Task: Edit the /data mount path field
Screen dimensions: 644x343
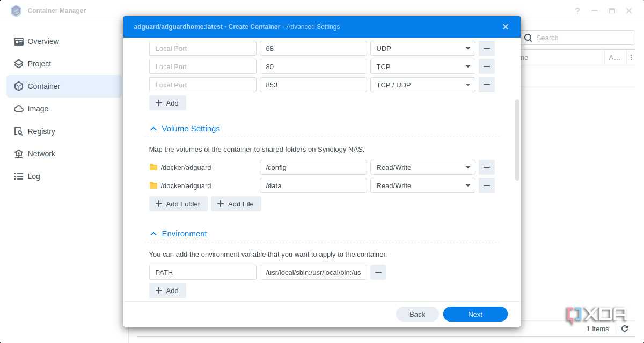Action: pyautogui.click(x=313, y=185)
